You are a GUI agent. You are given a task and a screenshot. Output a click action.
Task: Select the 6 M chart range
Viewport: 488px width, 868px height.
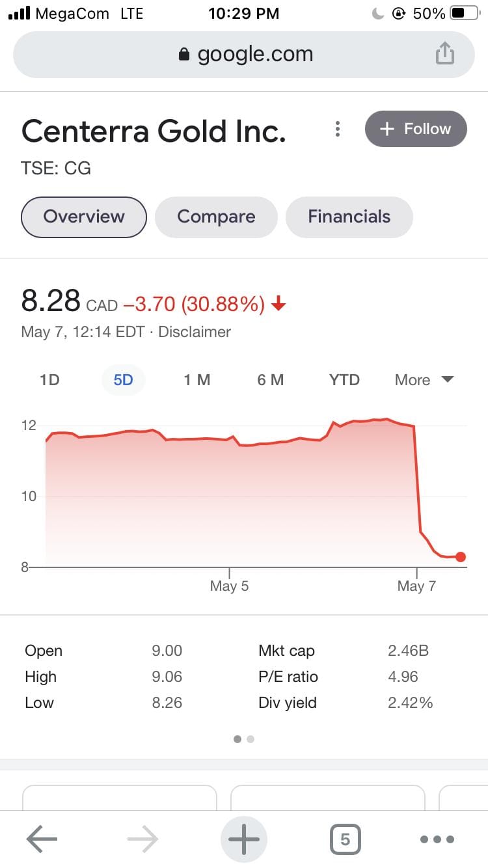(x=270, y=380)
